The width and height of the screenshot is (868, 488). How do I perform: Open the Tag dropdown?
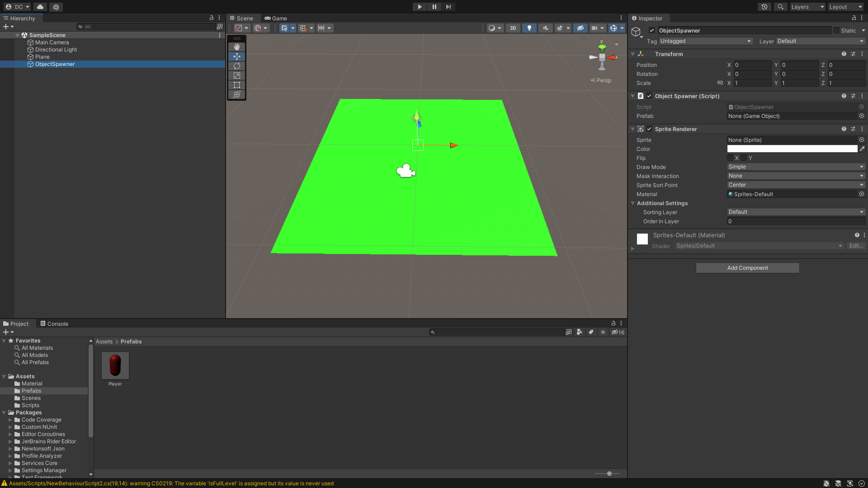click(705, 41)
